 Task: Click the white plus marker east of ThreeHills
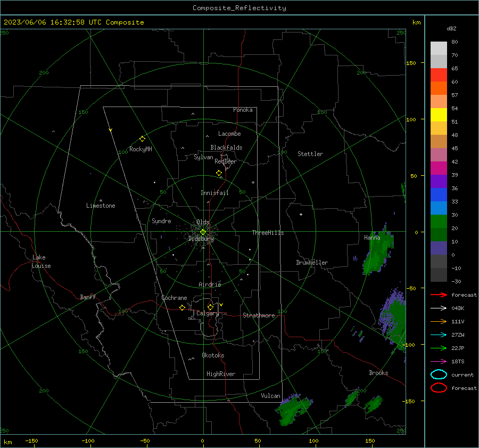click(x=301, y=214)
